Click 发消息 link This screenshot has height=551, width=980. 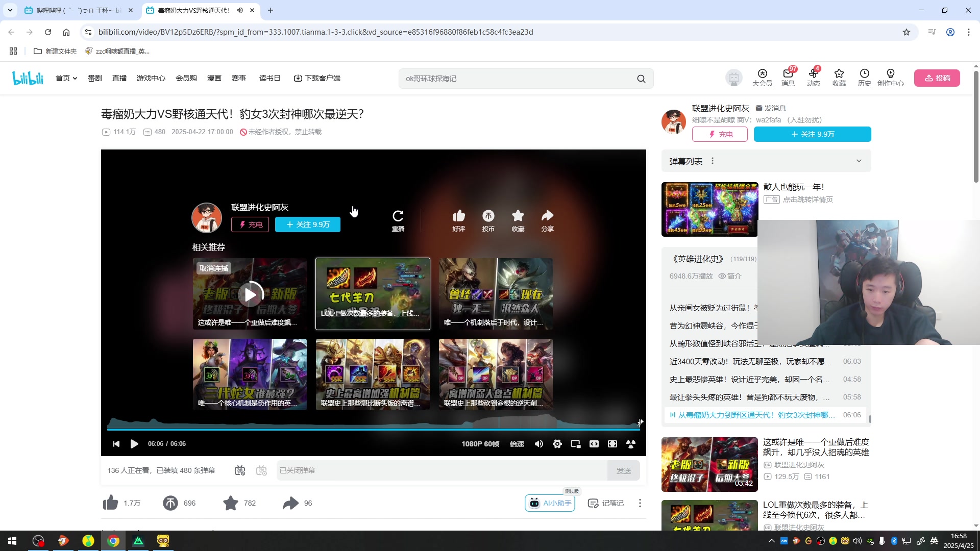(x=771, y=108)
